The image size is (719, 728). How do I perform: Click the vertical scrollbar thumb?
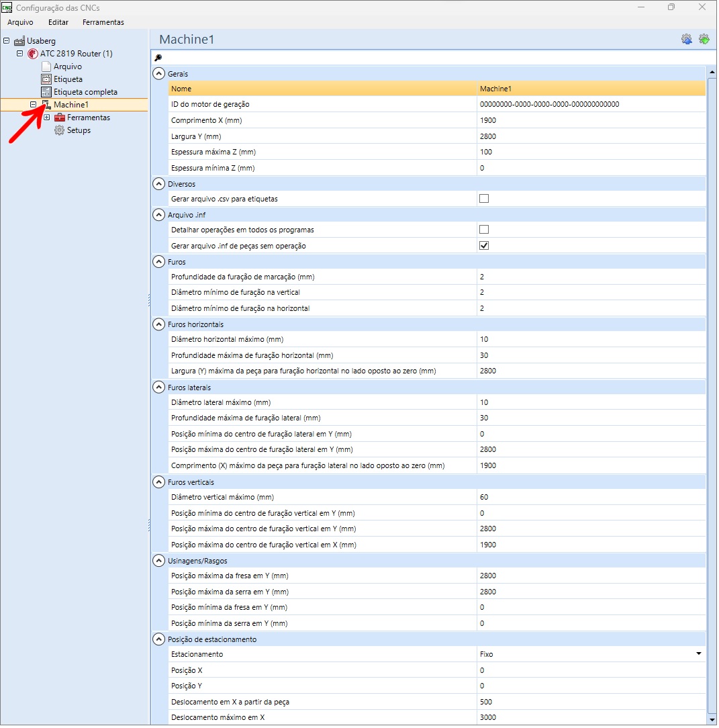click(714, 395)
